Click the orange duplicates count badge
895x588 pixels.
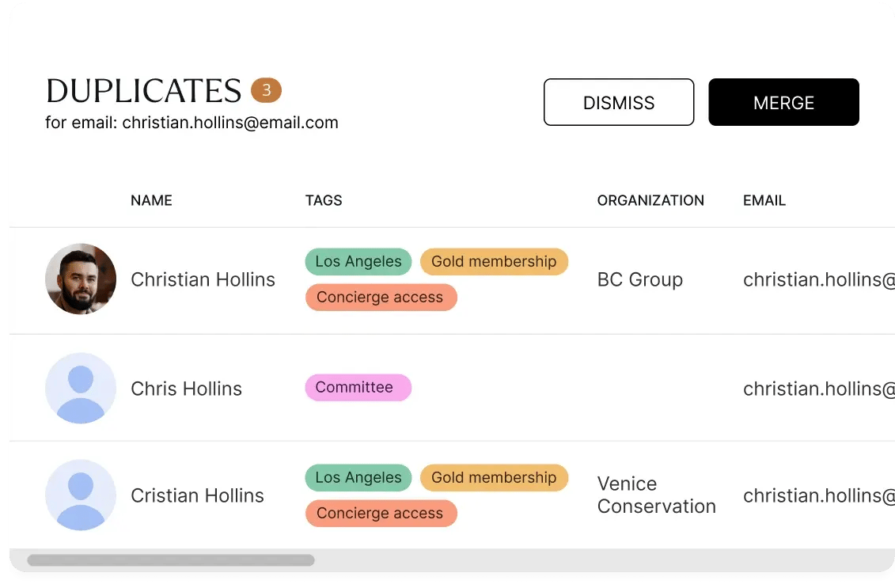pyautogui.click(x=266, y=90)
